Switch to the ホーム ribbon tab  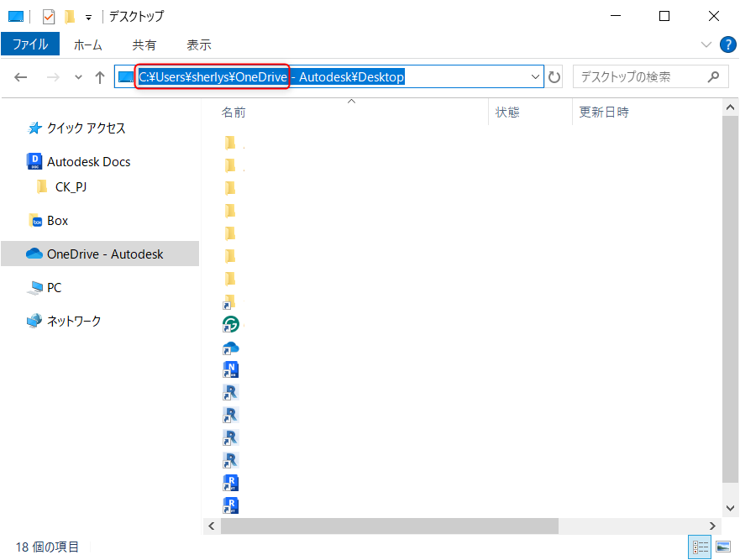[x=87, y=44]
